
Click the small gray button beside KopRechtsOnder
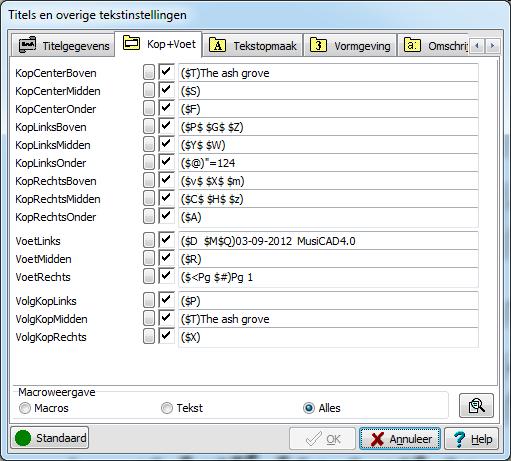(149, 216)
